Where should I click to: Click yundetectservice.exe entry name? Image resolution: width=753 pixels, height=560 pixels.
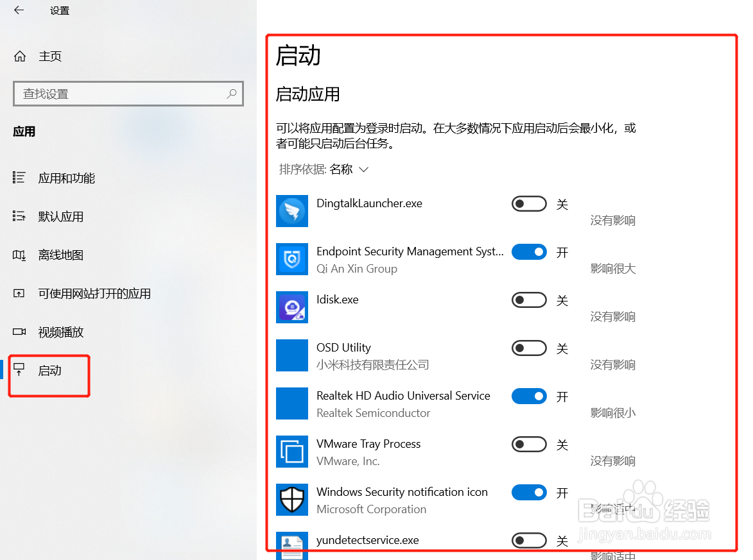tap(367, 540)
